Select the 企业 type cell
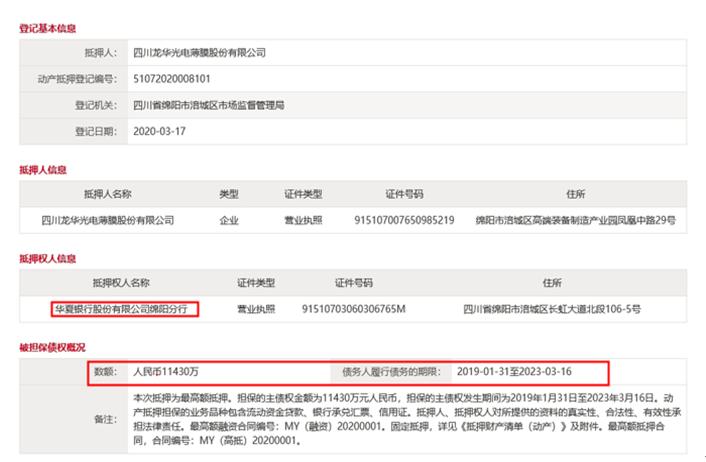The height and width of the screenshot is (462, 706). click(x=229, y=220)
